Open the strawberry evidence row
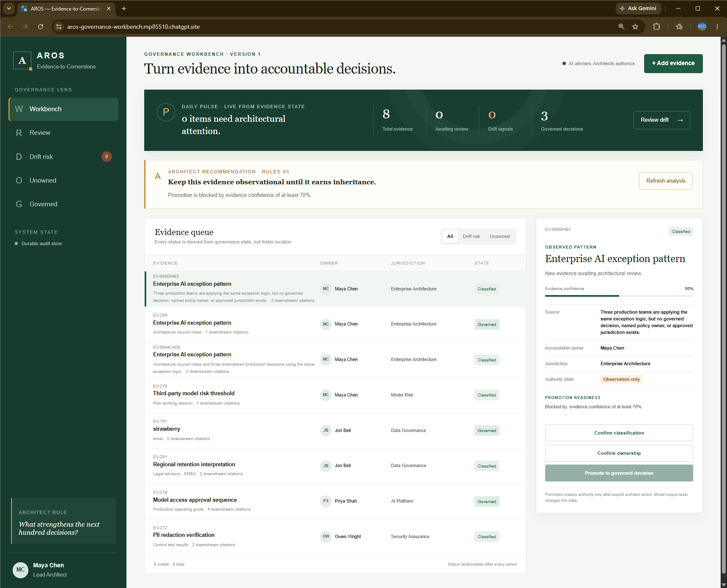The image size is (727, 588). pyautogui.click(x=336, y=430)
